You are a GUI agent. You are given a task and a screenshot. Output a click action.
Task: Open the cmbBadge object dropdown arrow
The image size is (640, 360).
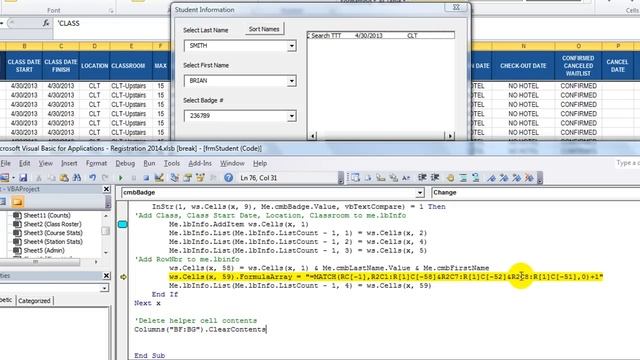pos(420,193)
